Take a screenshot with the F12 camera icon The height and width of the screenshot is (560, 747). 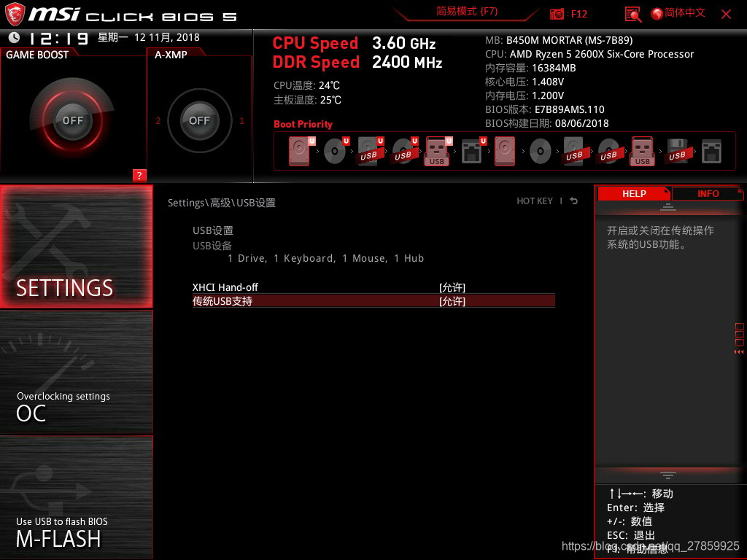click(557, 14)
